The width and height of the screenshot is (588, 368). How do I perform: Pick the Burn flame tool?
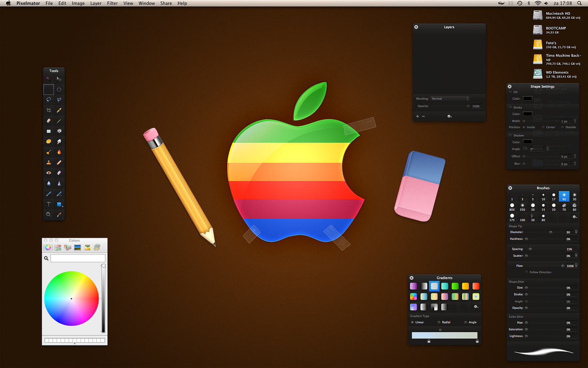(59, 152)
